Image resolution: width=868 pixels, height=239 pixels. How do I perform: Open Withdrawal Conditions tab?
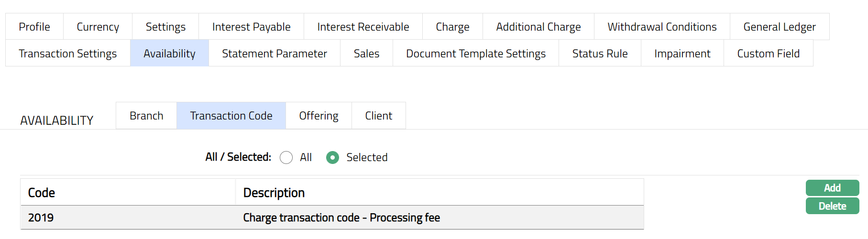click(x=662, y=27)
